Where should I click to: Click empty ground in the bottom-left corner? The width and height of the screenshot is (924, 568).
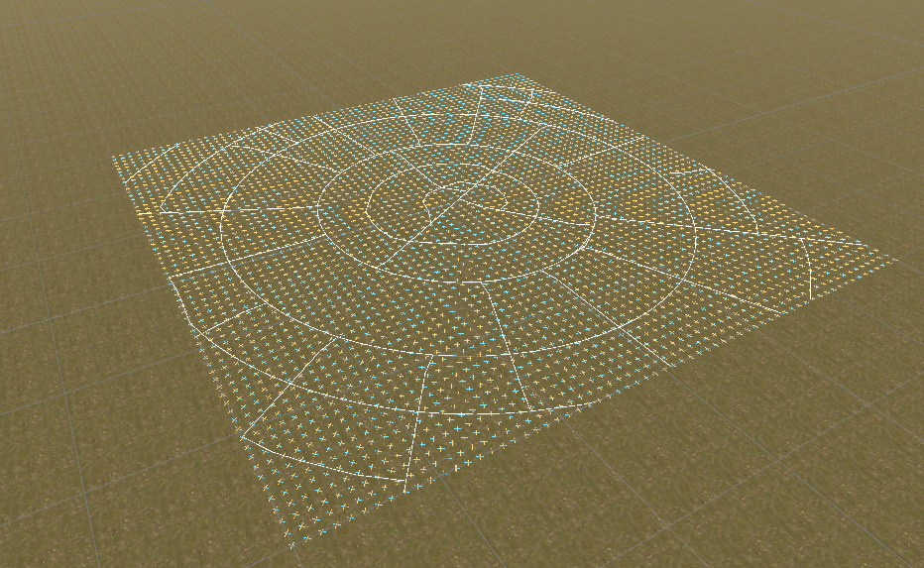pos(79,496)
